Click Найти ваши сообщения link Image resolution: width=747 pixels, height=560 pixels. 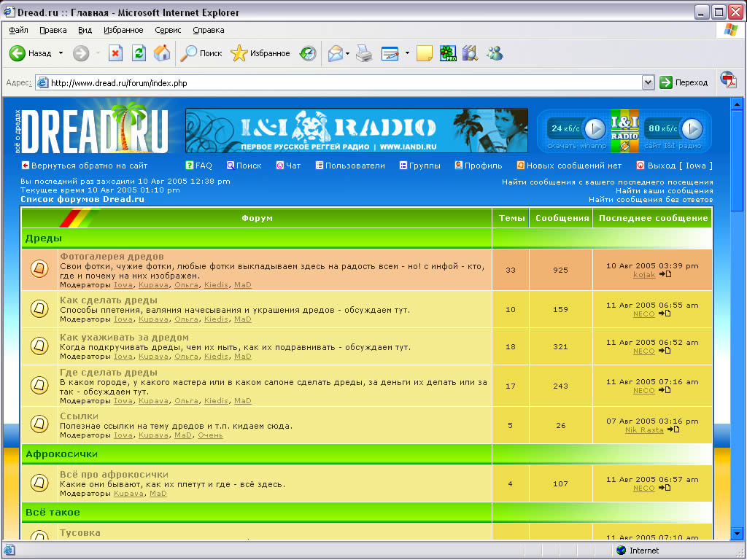coord(664,190)
